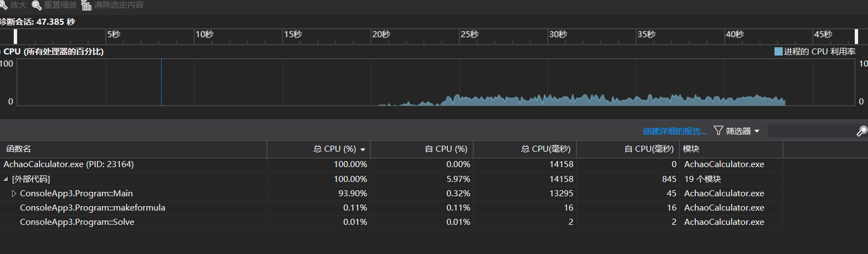The width and height of the screenshot is (868, 254).
Task: Click the 函数名 column header
Action: coord(19,149)
